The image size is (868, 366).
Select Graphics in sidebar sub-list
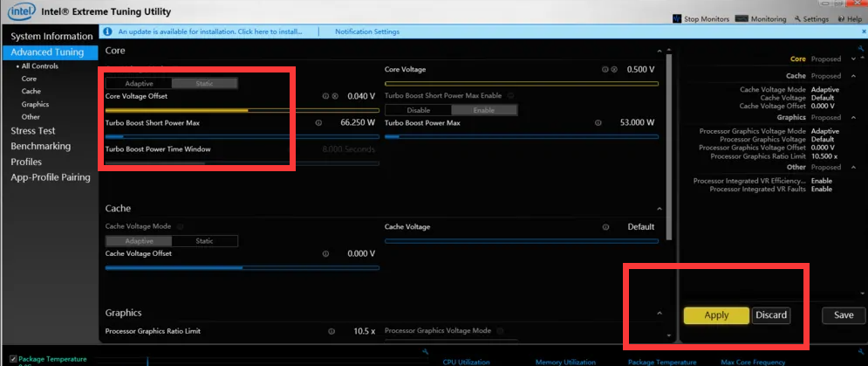(36, 104)
